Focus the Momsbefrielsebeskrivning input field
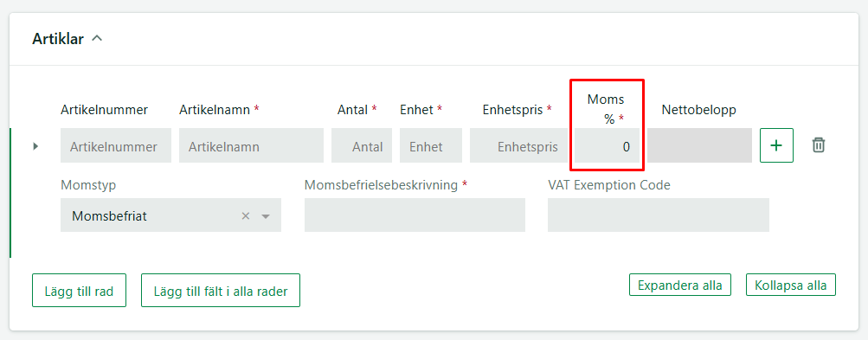868x340 pixels. point(415,215)
